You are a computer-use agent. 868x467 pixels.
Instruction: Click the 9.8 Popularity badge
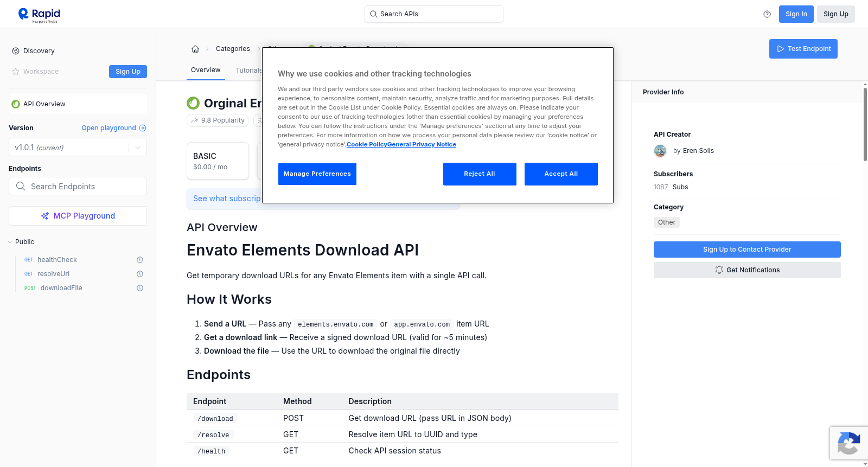[218, 120]
